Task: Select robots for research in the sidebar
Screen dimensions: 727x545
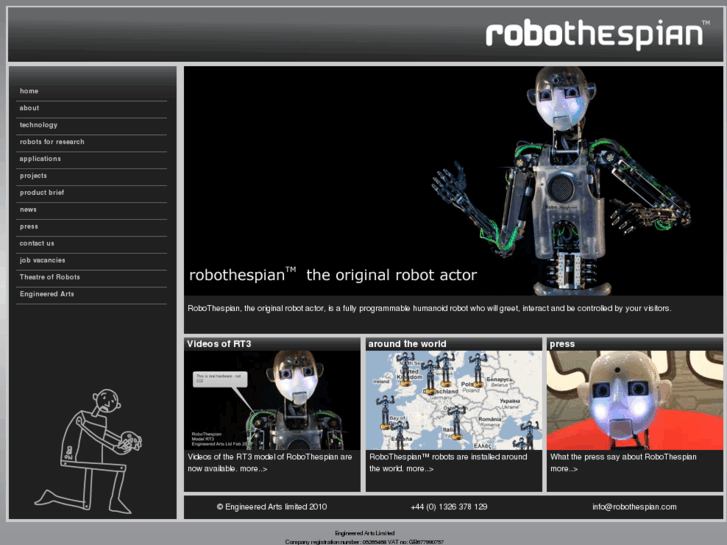Action: coord(52,142)
